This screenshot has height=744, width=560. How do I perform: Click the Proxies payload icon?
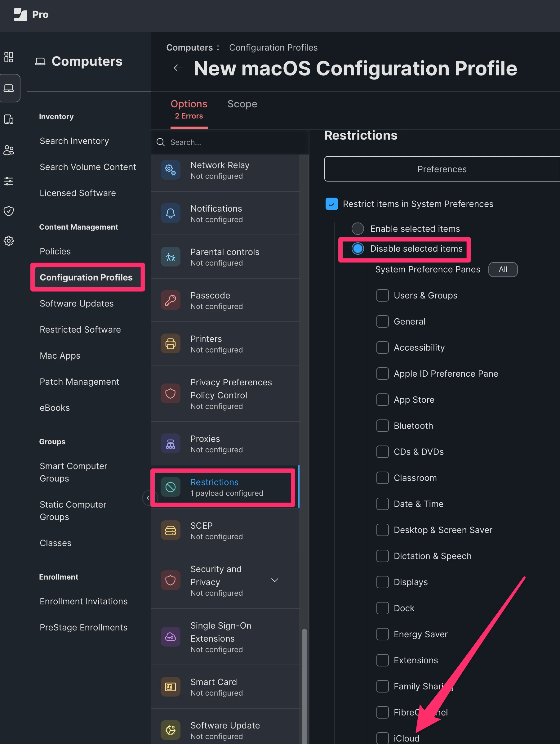coord(171,444)
